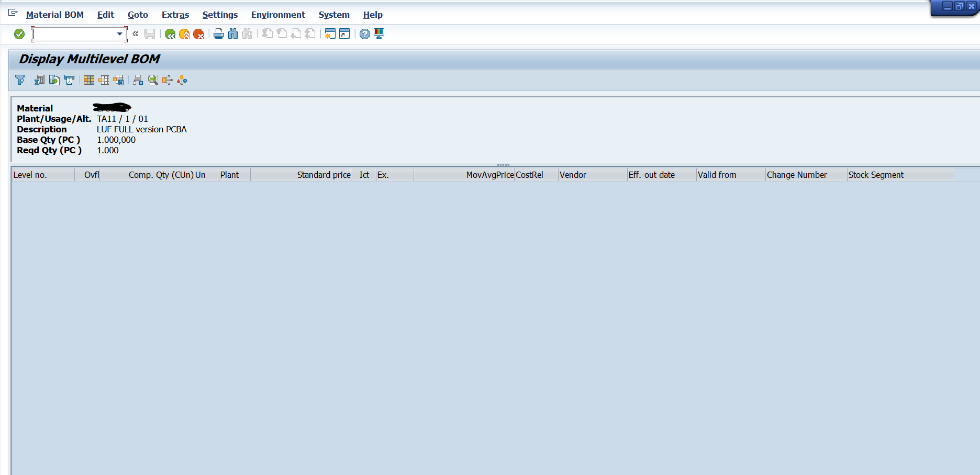This screenshot has width=980, height=475.
Task: Apply a filter to the BOM list
Action: 20,80
